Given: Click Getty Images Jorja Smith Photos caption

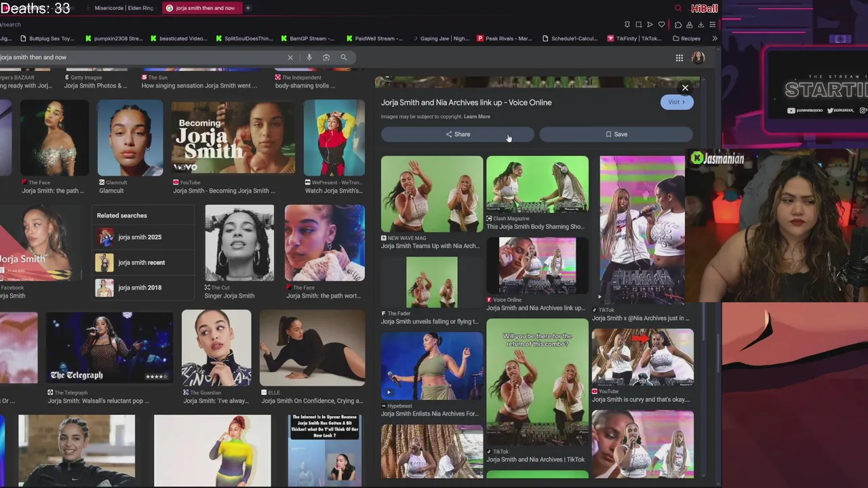Looking at the screenshot, I should point(96,86).
